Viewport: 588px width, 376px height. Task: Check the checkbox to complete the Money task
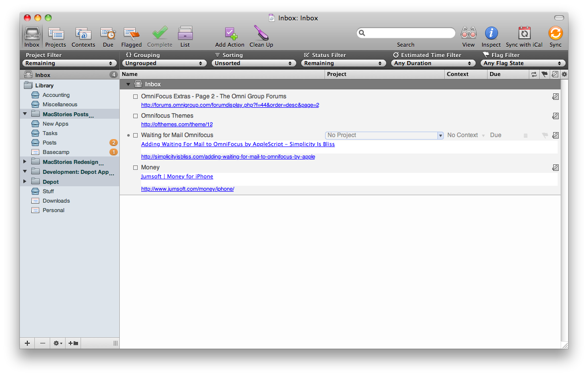135,167
